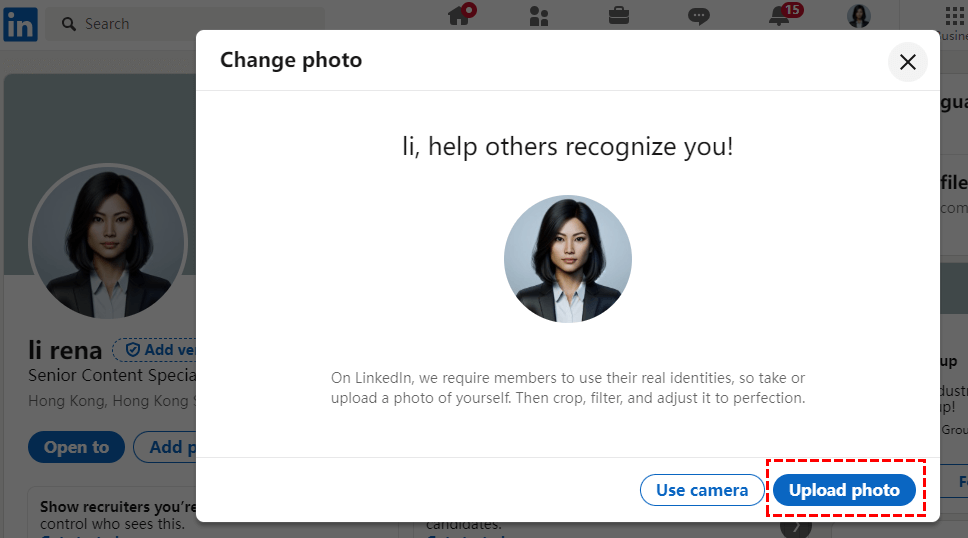Open the Messaging speech bubble icon
The width and height of the screenshot is (968, 538).
[x=699, y=16]
